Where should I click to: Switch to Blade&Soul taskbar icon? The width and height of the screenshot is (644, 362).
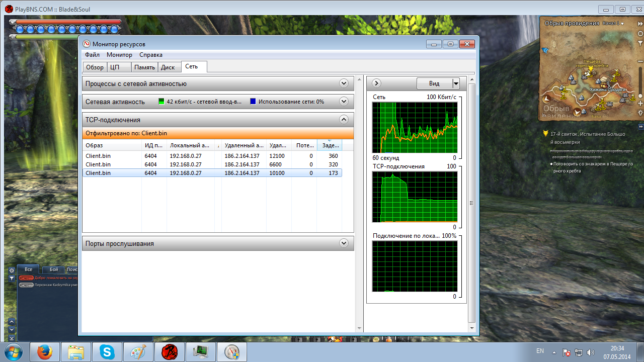(169, 352)
